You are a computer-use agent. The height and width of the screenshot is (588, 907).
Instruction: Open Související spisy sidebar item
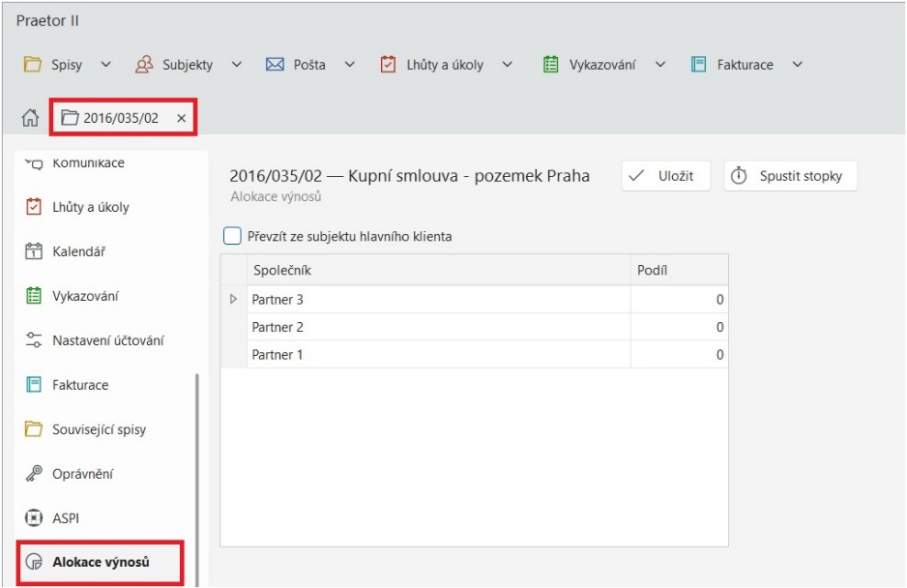[x=98, y=429]
